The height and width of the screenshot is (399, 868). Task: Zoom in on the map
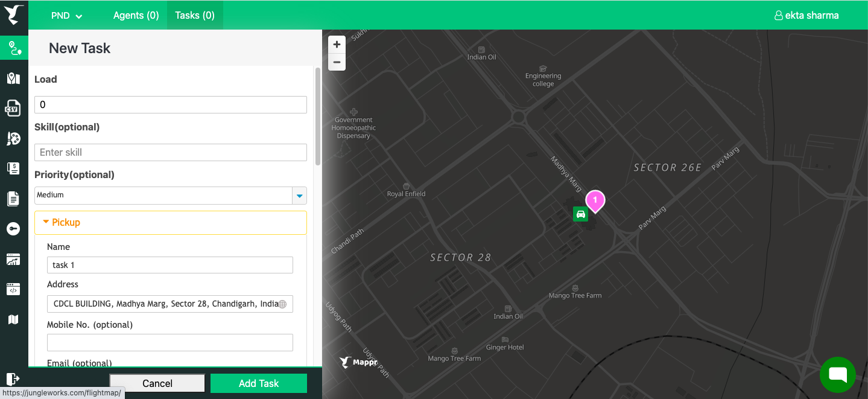[337, 45]
